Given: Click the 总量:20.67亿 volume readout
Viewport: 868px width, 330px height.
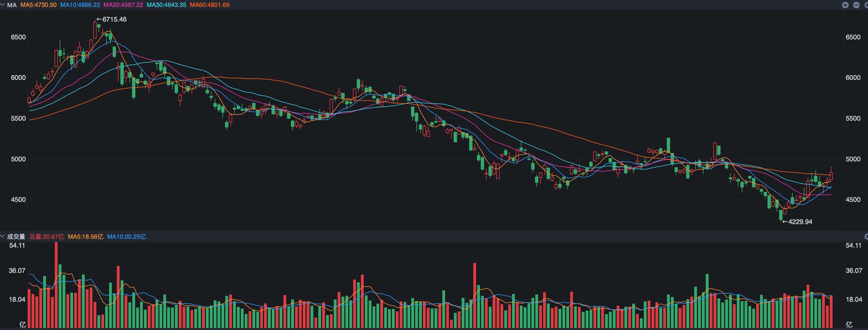Looking at the screenshot, I should (x=46, y=237).
